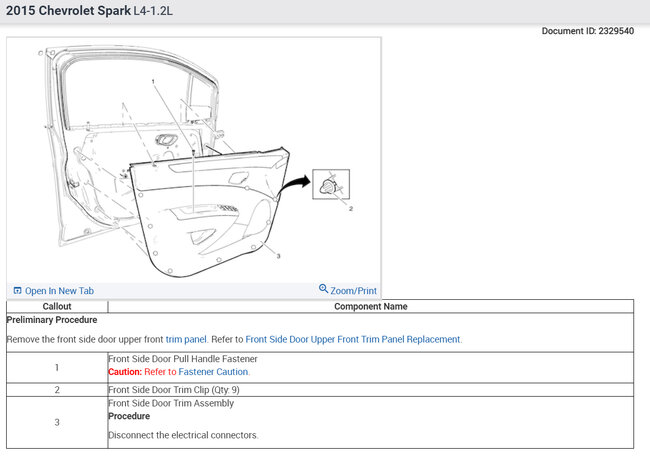This screenshot has height=460, width=650.
Task: Select 'Disconnect the electrical connectors.' text
Action: pos(183,435)
